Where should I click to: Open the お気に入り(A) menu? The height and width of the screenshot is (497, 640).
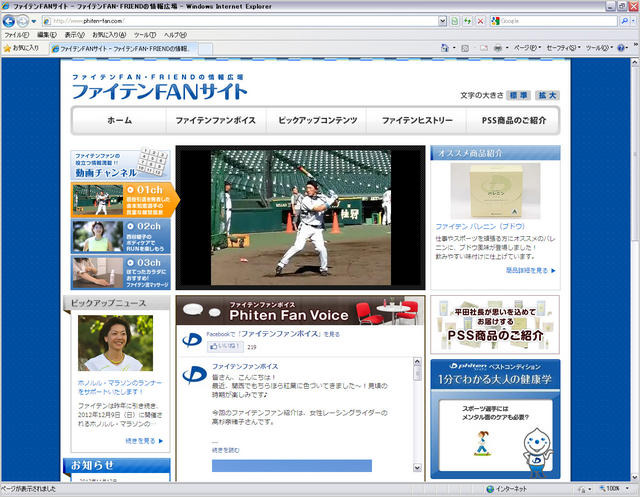[109, 35]
